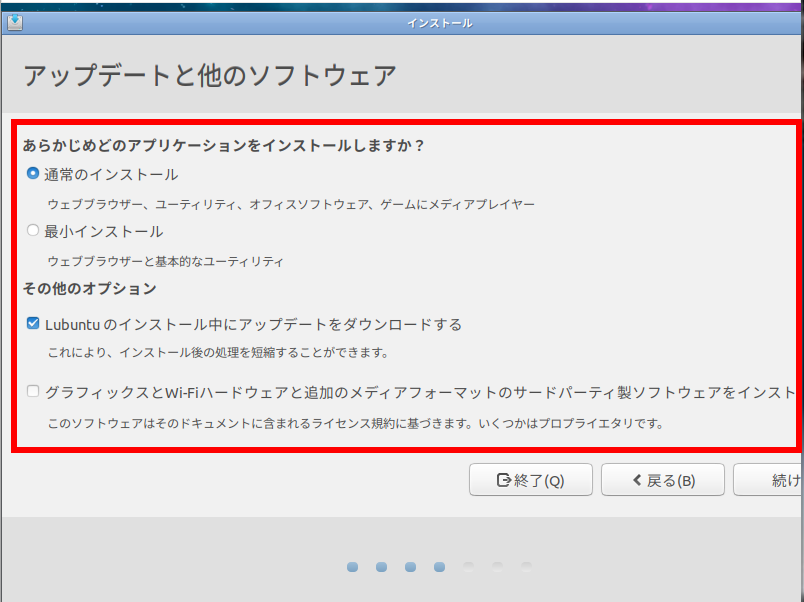Click the インストール window title bar

click(x=402, y=23)
